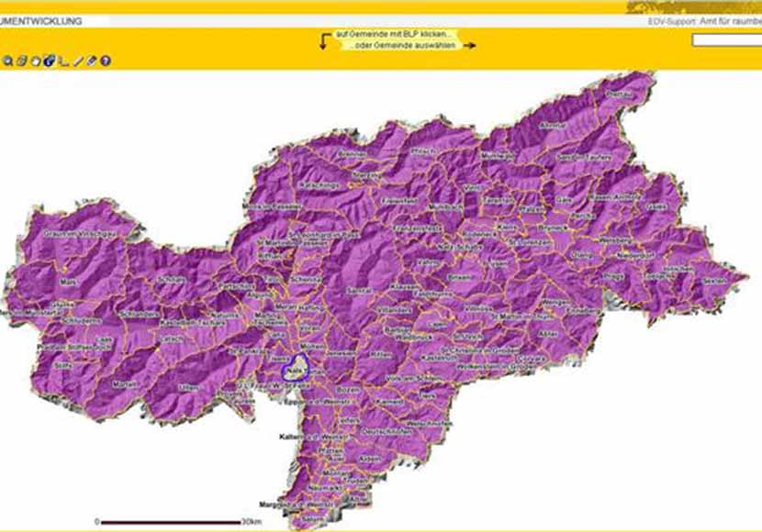Click the Ratschings municipality label
This screenshot has height=532, width=762.
[319, 185]
